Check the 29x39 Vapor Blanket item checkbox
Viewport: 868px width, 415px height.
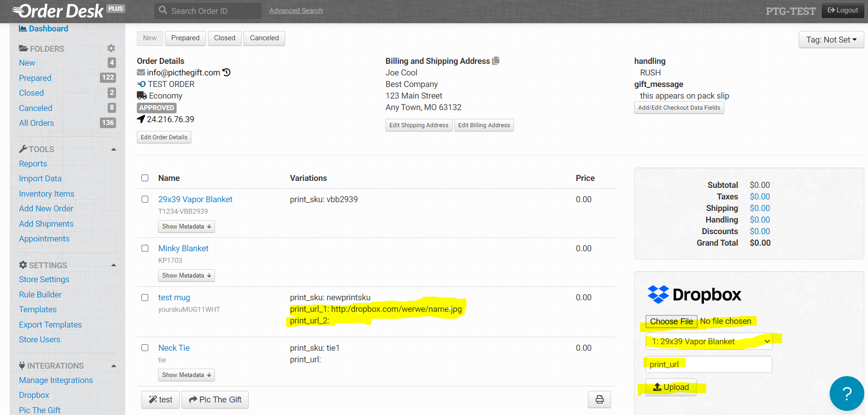(145, 199)
